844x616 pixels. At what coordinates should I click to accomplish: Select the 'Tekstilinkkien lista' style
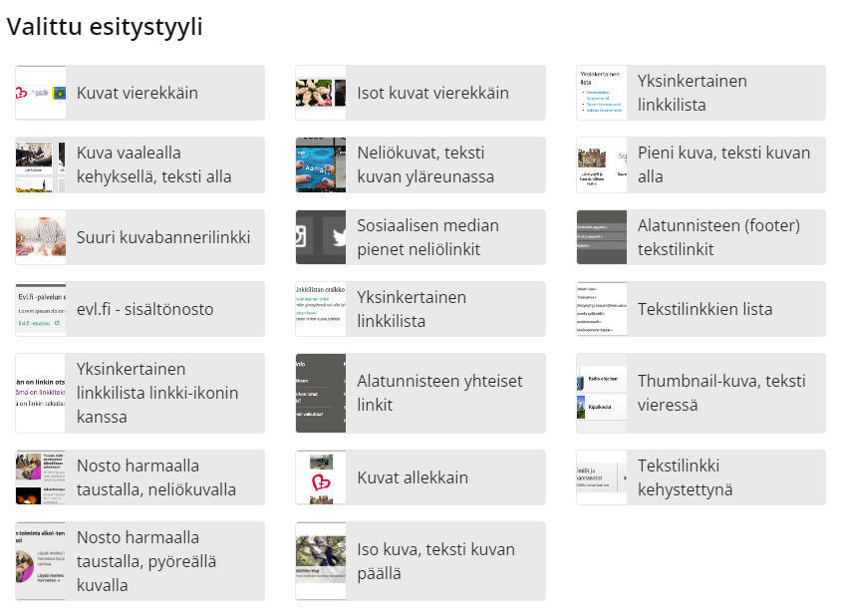701,309
